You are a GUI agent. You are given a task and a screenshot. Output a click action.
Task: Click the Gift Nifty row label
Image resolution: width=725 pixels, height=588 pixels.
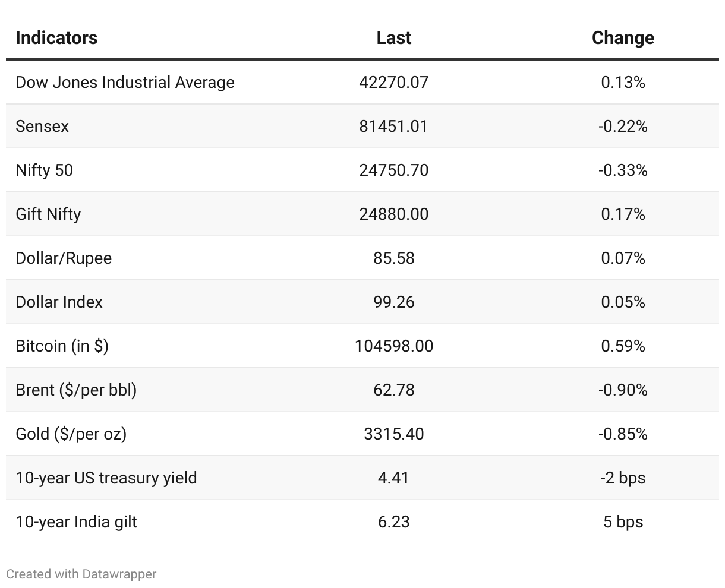pyautogui.click(x=48, y=214)
